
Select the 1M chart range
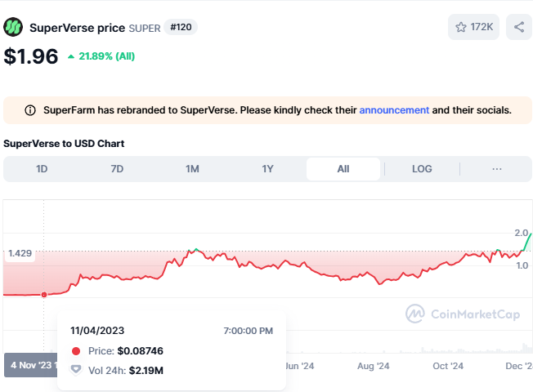[192, 169]
